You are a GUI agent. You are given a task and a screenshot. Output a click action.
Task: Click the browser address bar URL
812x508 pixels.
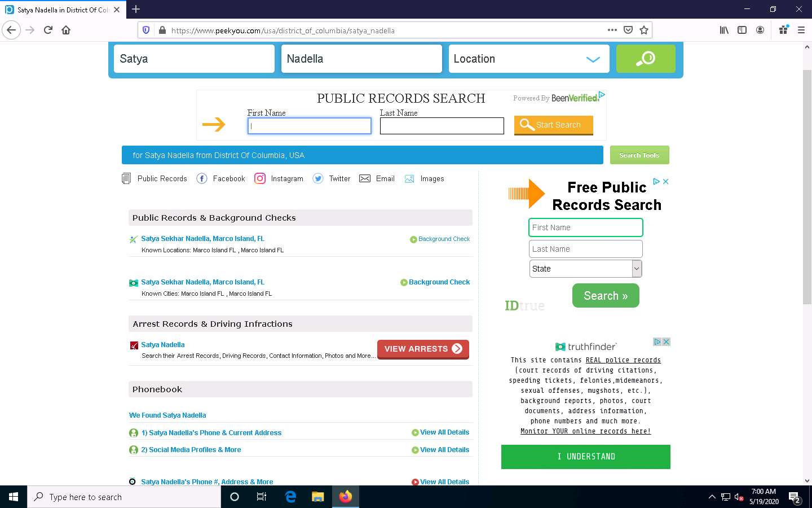click(x=283, y=30)
